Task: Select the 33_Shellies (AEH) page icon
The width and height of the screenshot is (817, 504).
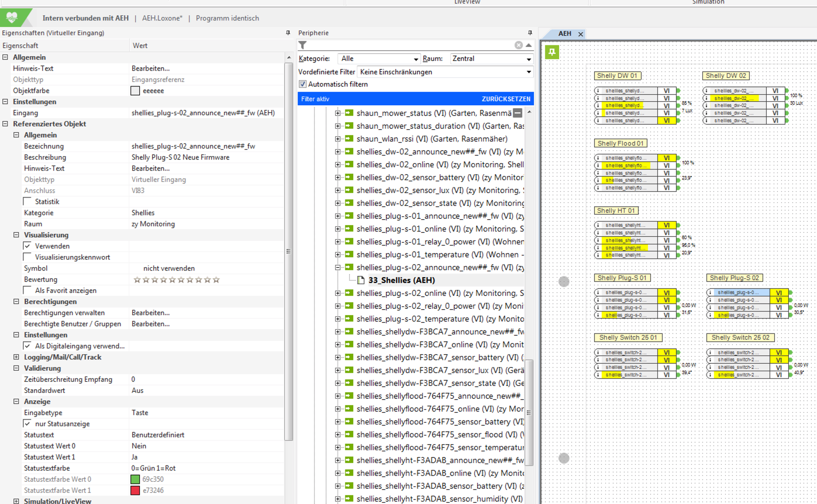Action: coord(361,280)
